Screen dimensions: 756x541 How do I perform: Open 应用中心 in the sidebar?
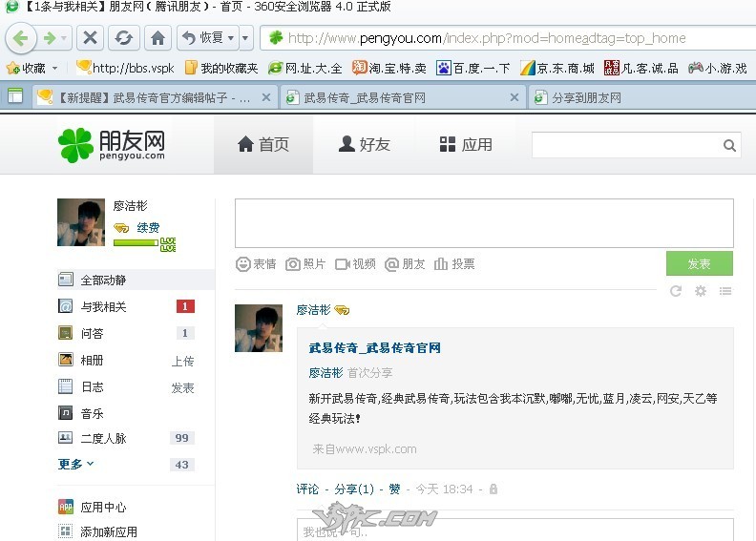coord(92,507)
